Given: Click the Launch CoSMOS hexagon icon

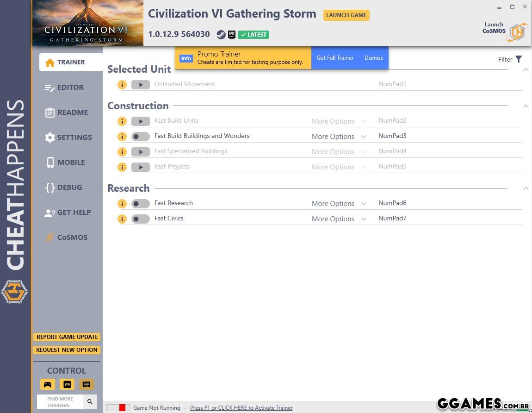Looking at the screenshot, I should (x=517, y=32).
